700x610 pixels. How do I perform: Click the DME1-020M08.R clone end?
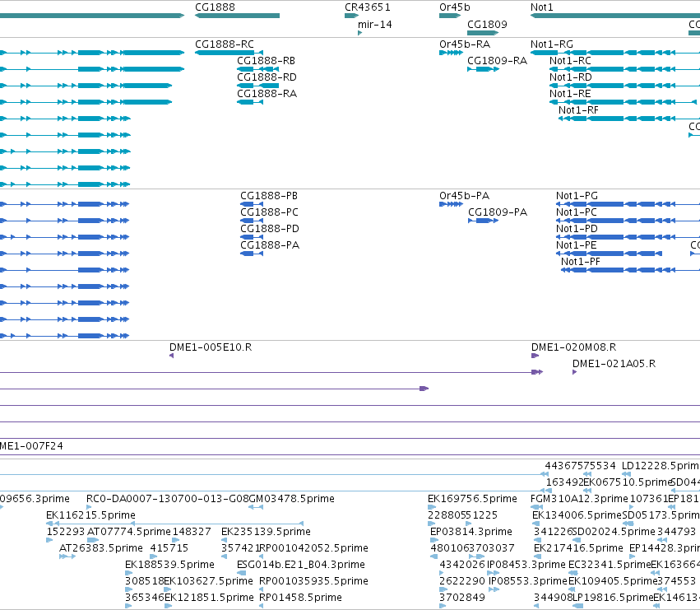coord(573,347)
